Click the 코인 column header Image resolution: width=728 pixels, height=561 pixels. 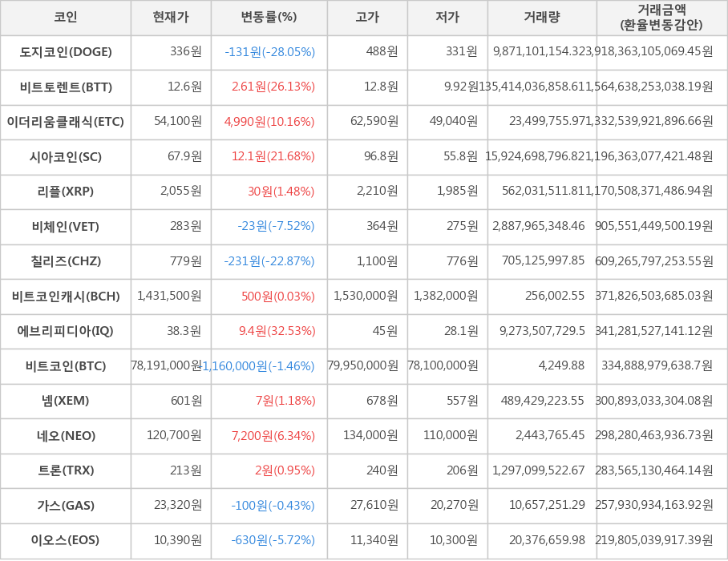[66, 18]
